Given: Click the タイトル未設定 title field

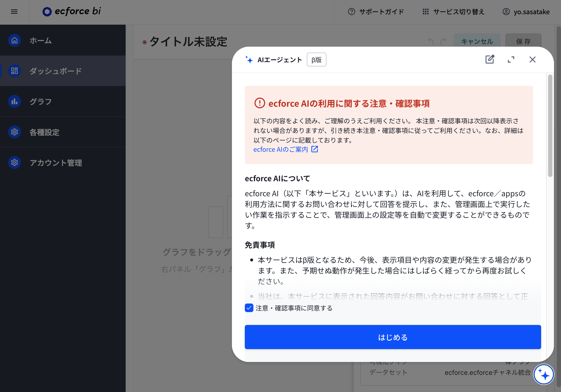Looking at the screenshot, I should pyautogui.click(x=188, y=42).
